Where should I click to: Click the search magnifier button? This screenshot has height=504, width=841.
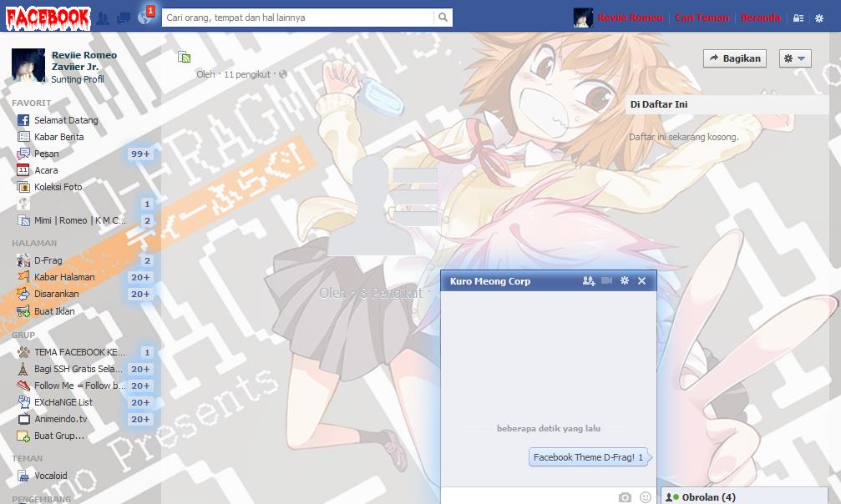pyautogui.click(x=443, y=18)
